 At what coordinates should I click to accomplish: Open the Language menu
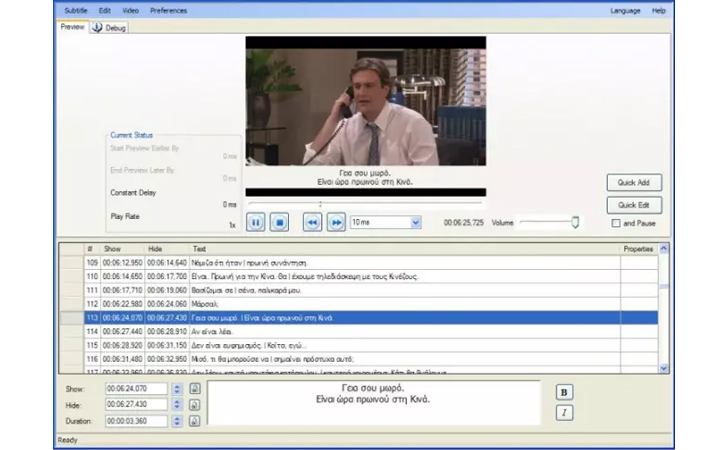pyautogui.click(x=625, y=10)
